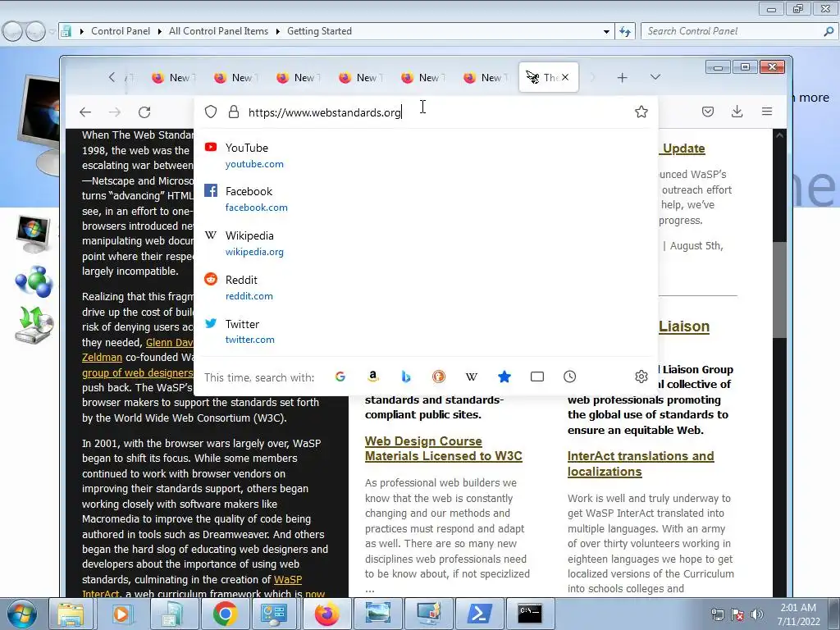The height and width of the screenshot is (630, 840).
Task: Open Firefox from the taskbar
Action: [326, 614]
